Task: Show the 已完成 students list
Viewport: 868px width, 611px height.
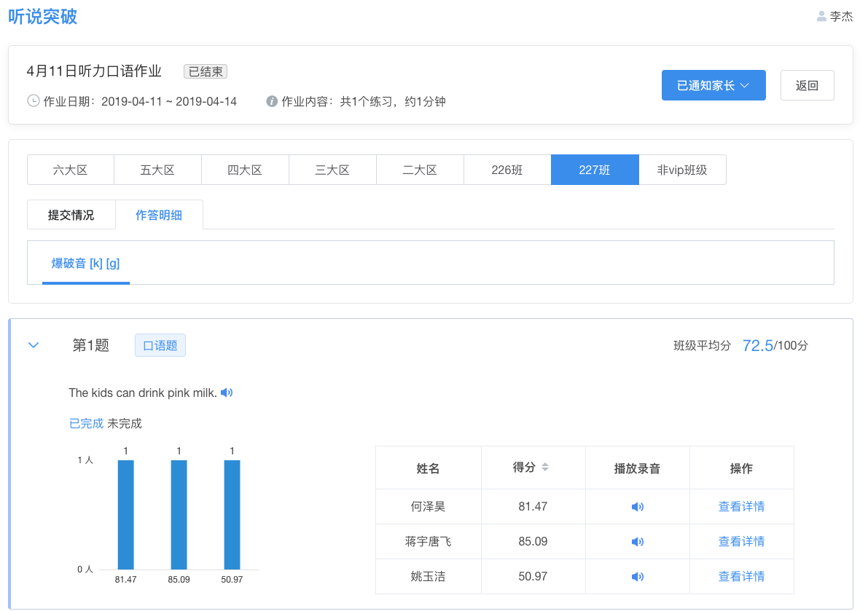Action: coord(86,424)
